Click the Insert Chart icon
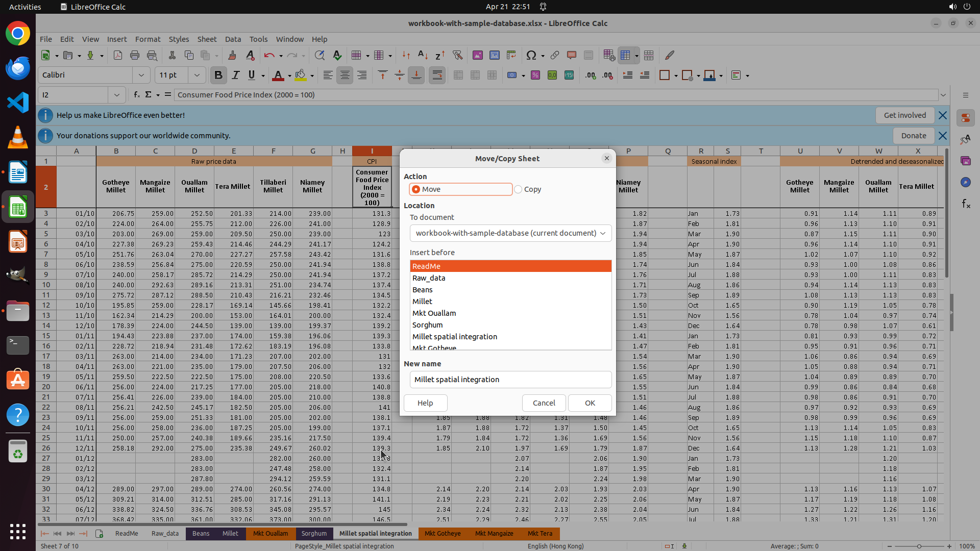The image size is (980, 551). click(x=494, y=55)
